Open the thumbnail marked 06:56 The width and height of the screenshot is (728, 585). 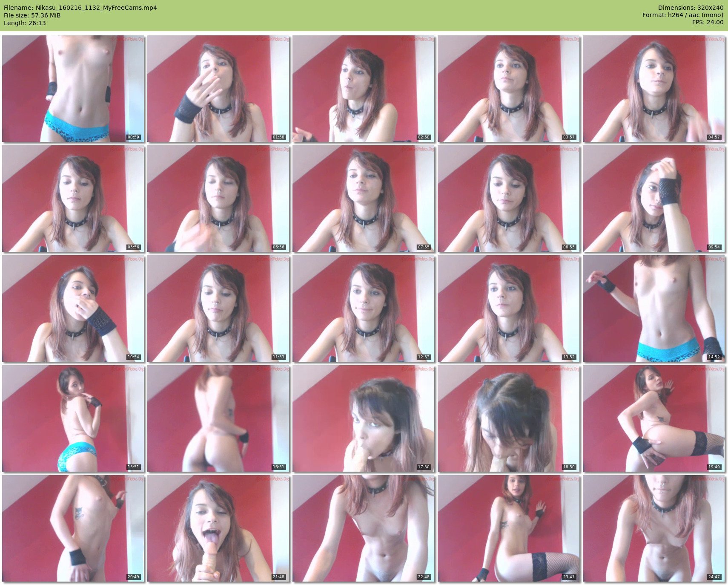point(218,199)
